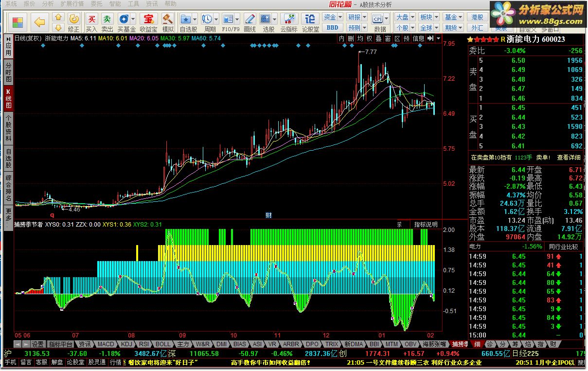Open the 论股堂 icon
Image resolution: width=588 pixels, height=371 pixels.
pos(310,18)
